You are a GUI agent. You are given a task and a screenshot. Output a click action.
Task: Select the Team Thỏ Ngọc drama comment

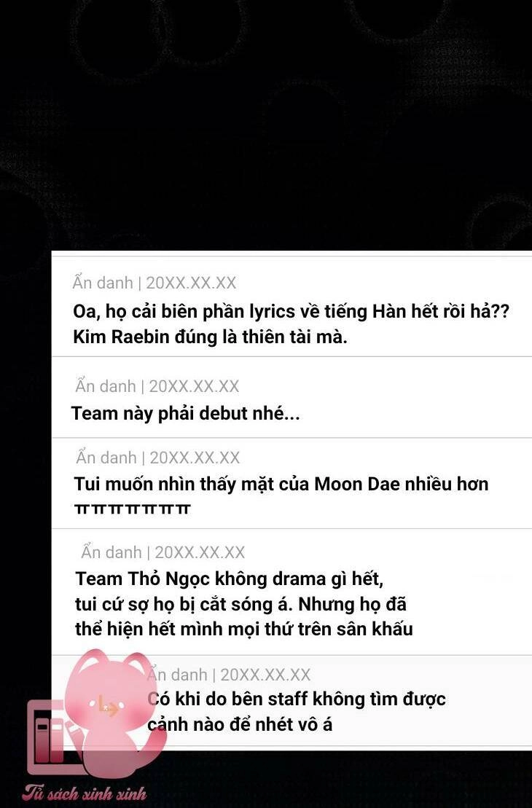pyautogui.click(x=292, y=592)
